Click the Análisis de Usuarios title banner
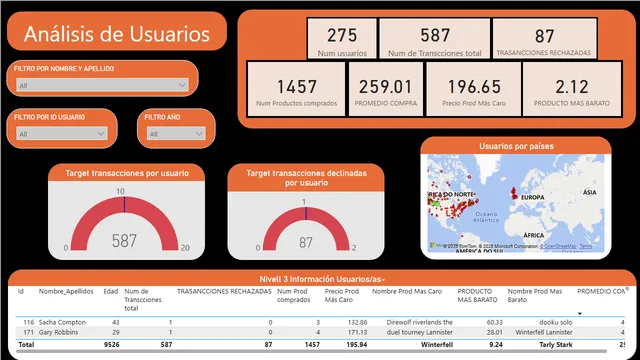The height and width of the screenshot is (360, 640). pos(117,31)
